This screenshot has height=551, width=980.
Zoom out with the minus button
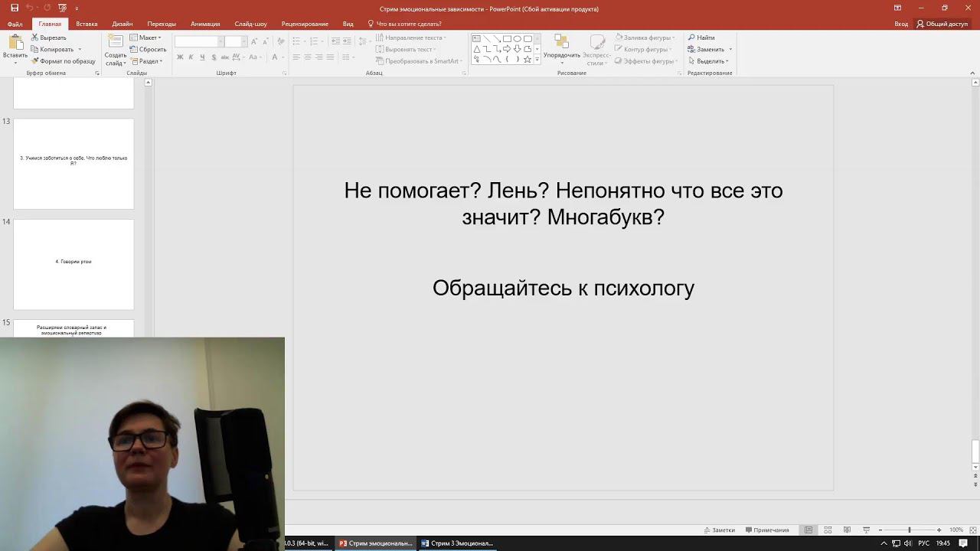pyautogui.click(x=880, y=530)
